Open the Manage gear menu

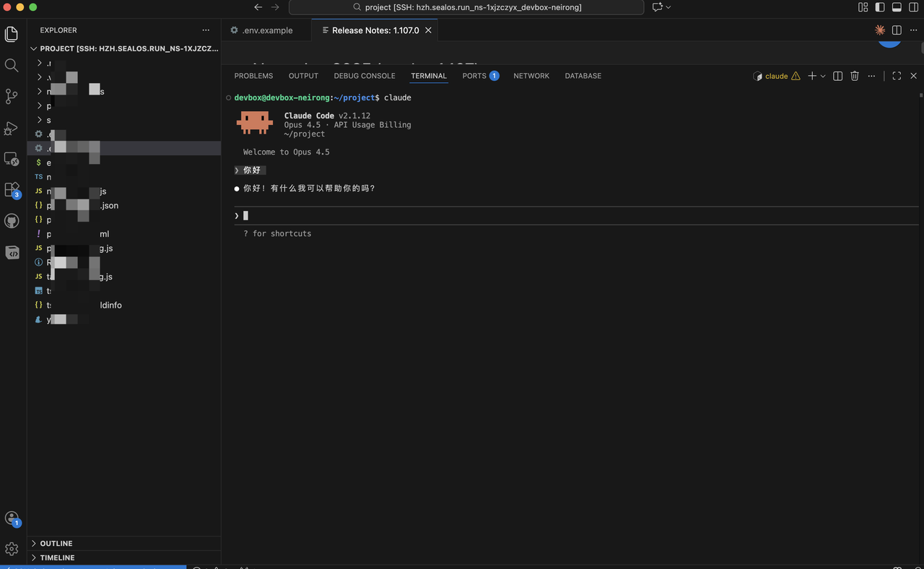[x=12, y=550]
